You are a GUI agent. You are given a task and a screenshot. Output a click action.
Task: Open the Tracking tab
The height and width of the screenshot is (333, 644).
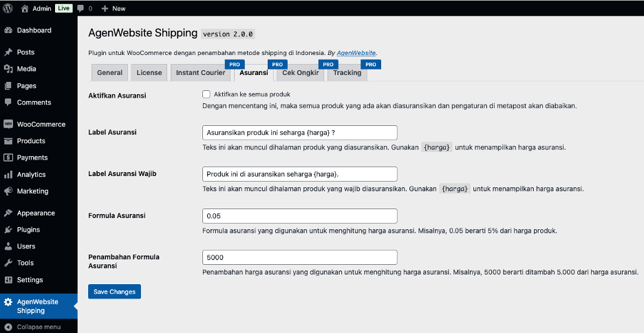click(x=347, y=73)
